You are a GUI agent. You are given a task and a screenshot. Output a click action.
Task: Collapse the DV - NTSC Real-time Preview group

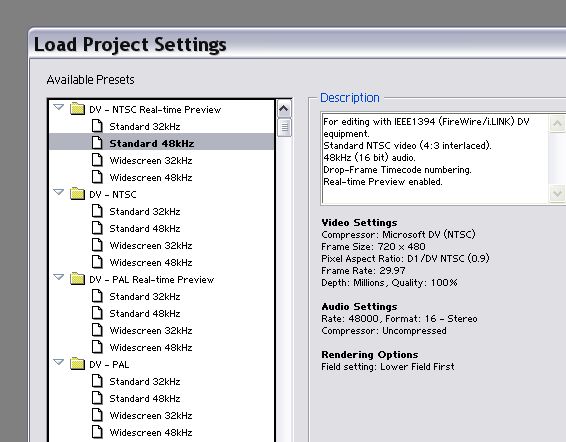[58, 107]
